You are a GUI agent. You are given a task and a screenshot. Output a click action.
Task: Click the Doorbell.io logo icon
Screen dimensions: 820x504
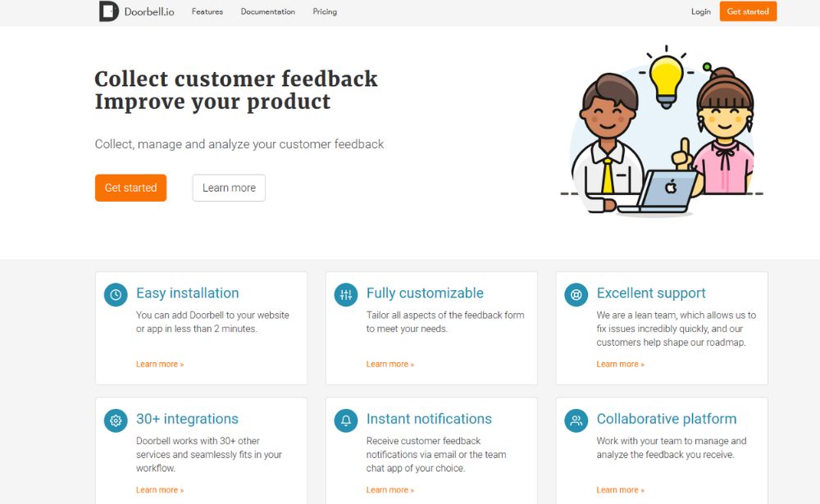coord(108,11)
